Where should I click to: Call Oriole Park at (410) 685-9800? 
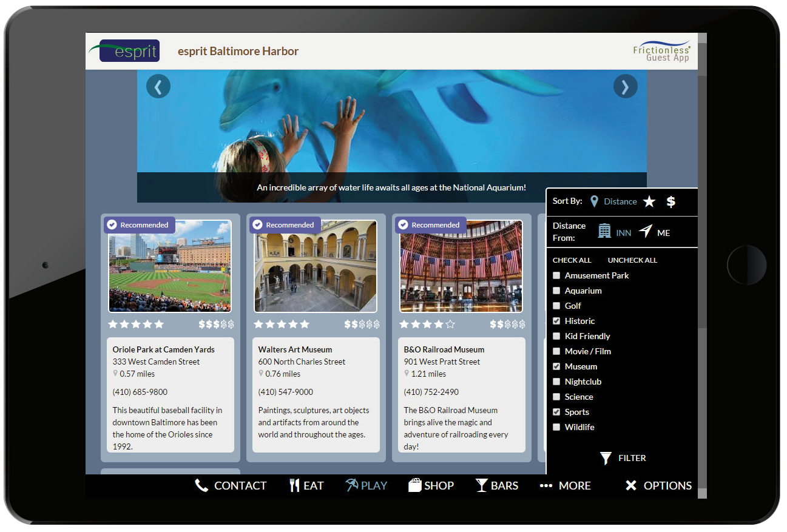[x=140, y=392]
